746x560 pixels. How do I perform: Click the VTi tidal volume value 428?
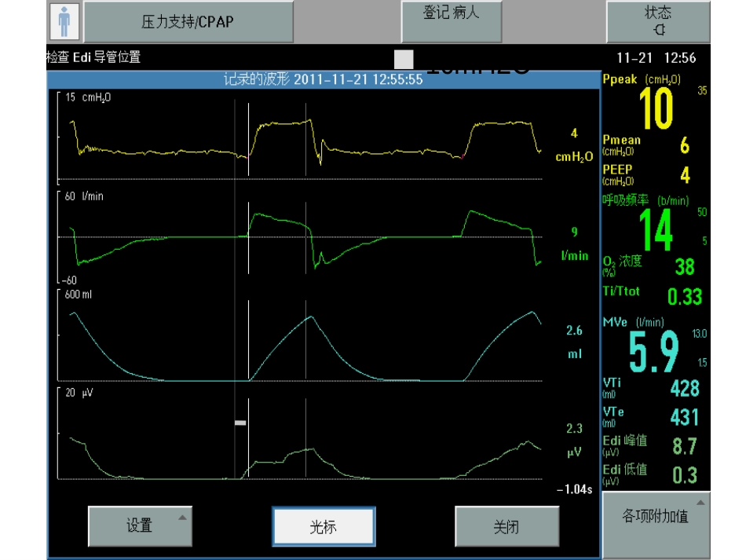tap(685, 388)
